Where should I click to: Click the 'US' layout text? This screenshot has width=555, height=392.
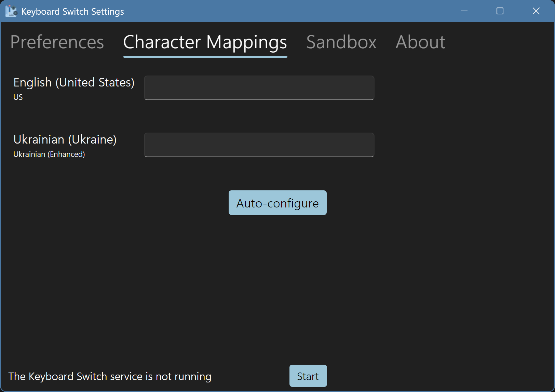click(x=18, y=97)
